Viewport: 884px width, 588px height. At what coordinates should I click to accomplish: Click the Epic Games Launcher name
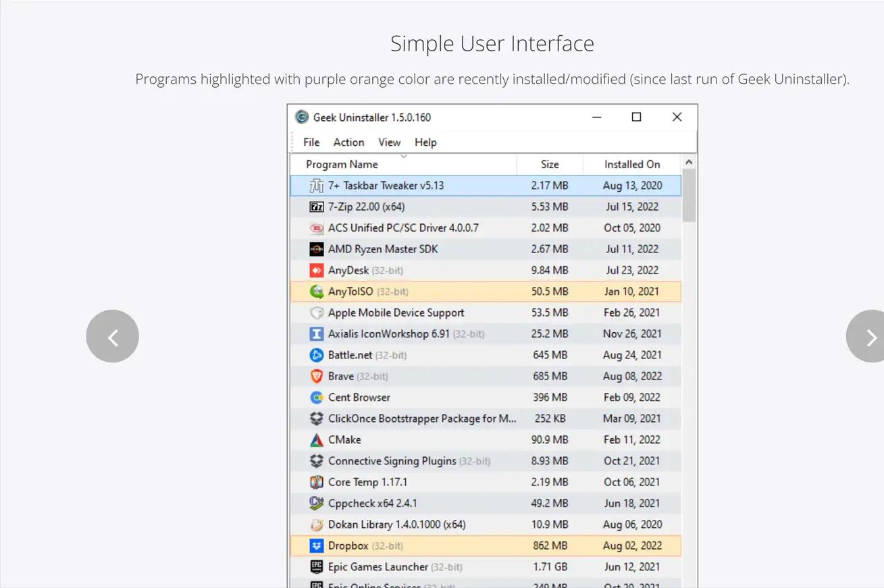[378, 566]
